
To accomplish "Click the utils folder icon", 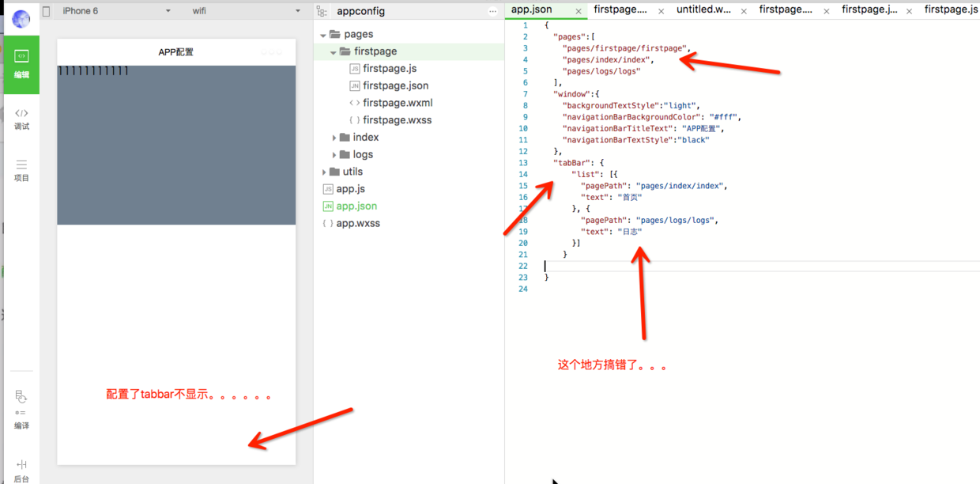I will (x=334, y=172).
